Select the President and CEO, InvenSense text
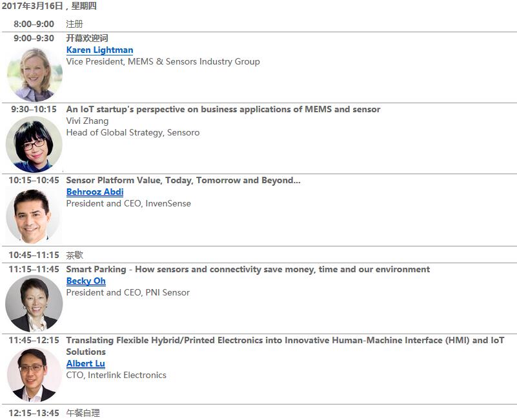The height and width of the screenshot is (420, 517). [x=128, y=203]
